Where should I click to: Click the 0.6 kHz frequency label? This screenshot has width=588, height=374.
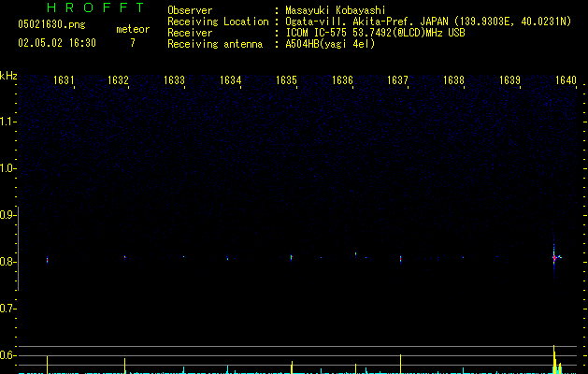(7, 355)
